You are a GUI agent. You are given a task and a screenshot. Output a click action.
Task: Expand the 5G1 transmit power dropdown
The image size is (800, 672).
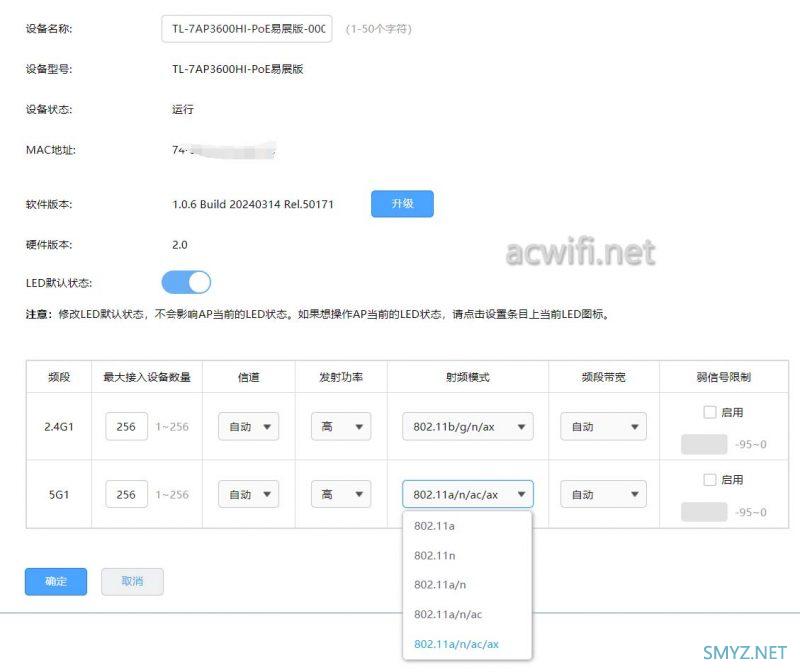pyautogui.click(x=340, y=495)
